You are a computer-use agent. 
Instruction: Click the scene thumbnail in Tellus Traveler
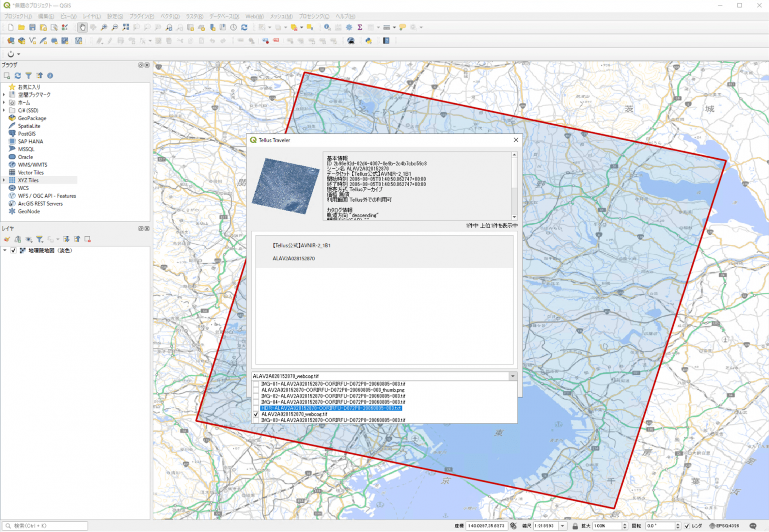pyautogui.click(x=285, y=186)
